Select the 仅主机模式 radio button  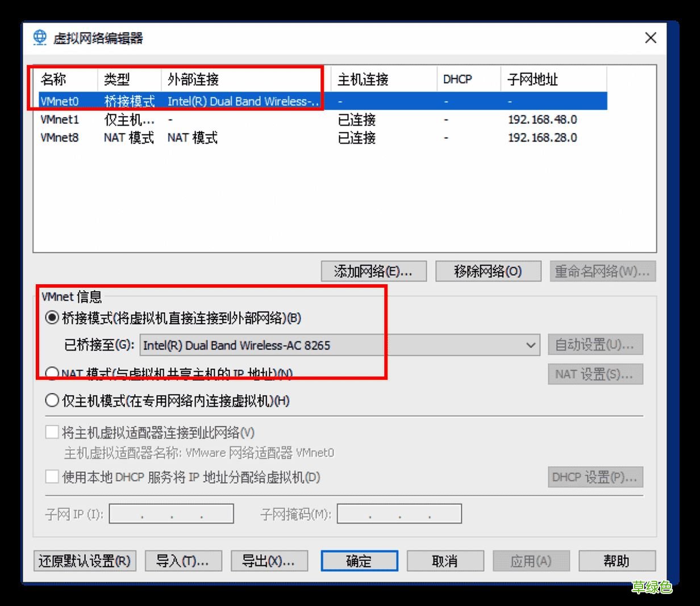pos(52,401)
